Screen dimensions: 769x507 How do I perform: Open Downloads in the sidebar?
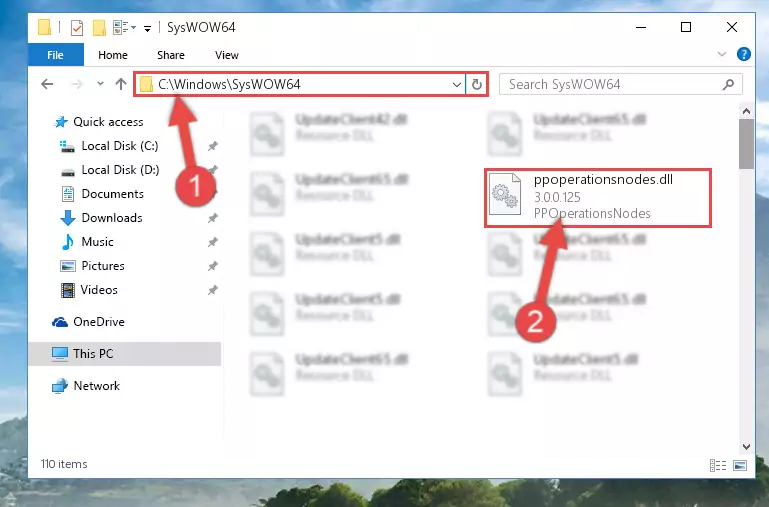(x=112, y=218)
